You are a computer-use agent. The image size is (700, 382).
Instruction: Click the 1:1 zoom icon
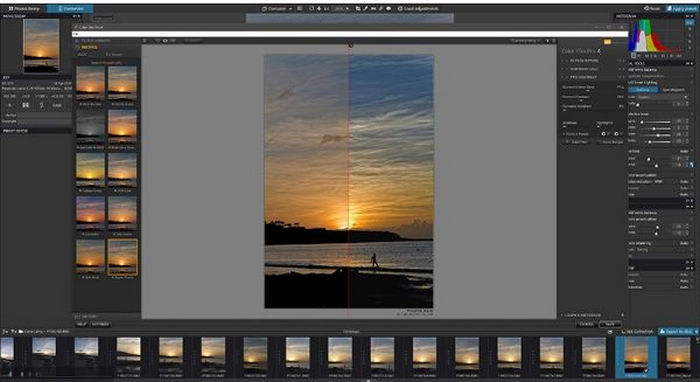point(326,8)
